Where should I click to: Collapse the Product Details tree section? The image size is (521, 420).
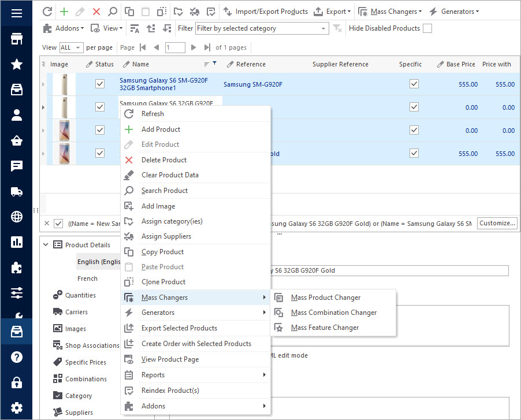(46, 245)
